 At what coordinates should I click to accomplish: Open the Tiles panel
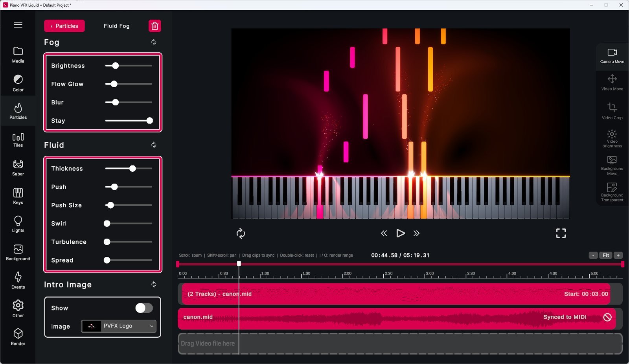pos(18,140)
